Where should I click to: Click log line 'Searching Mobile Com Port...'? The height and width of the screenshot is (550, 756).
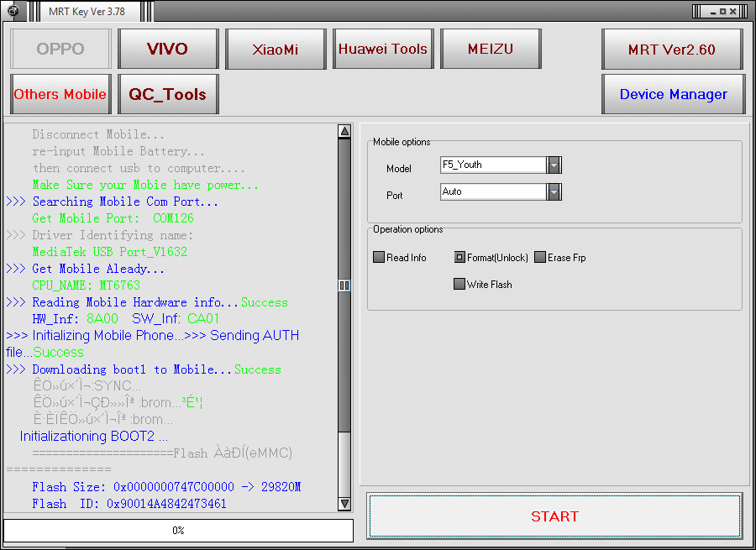pos(125,202)
